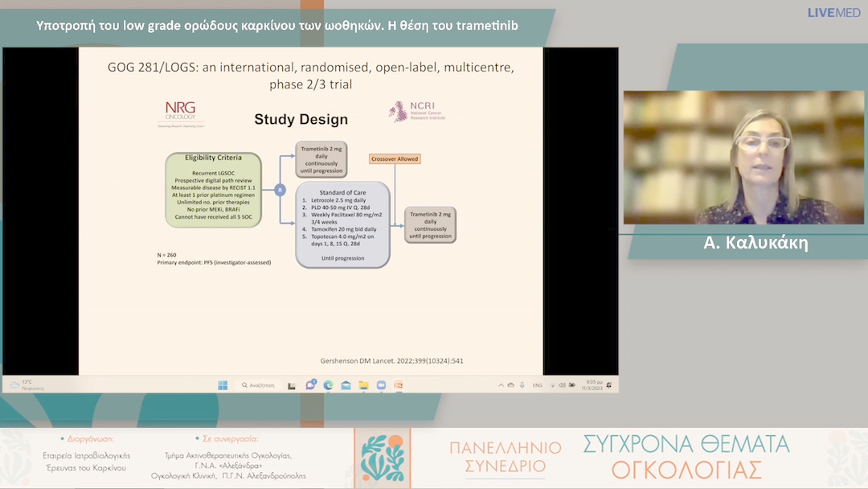The width and height of the screenshot is (868, 489).
Task: Open the Windows Start menu
Action: [x=223, y=385]
